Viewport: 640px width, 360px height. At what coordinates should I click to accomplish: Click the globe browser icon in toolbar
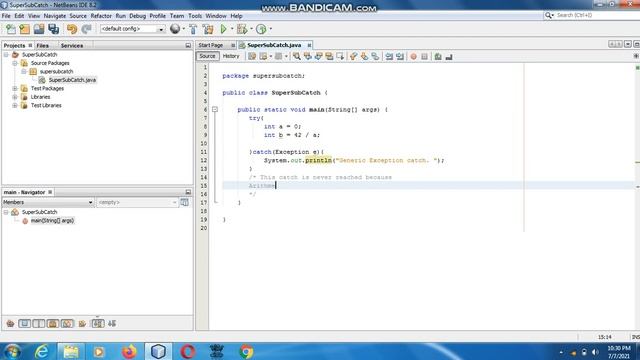[175, 29]
